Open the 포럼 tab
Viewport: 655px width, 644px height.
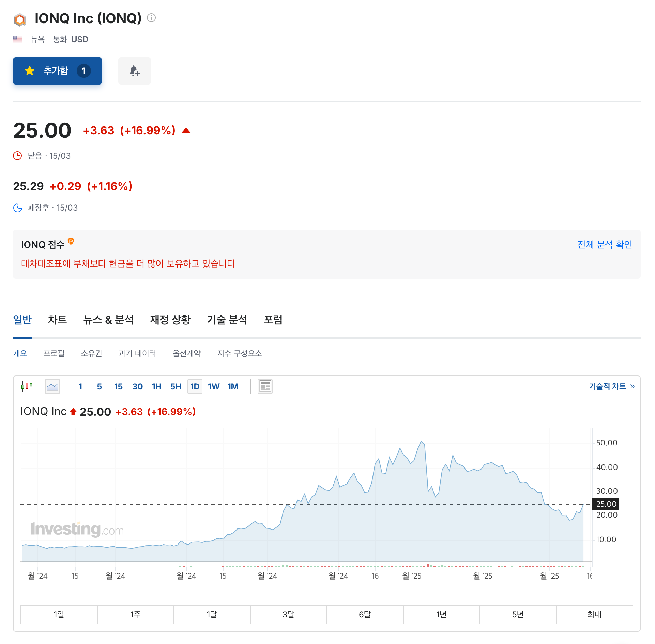273,320
